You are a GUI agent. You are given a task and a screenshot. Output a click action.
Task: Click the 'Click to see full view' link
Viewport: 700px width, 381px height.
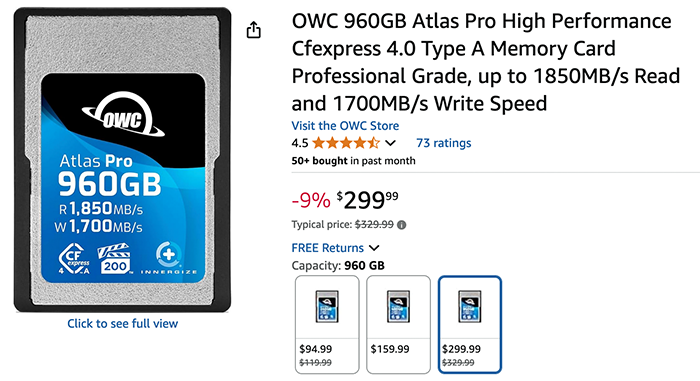[123, 323]
